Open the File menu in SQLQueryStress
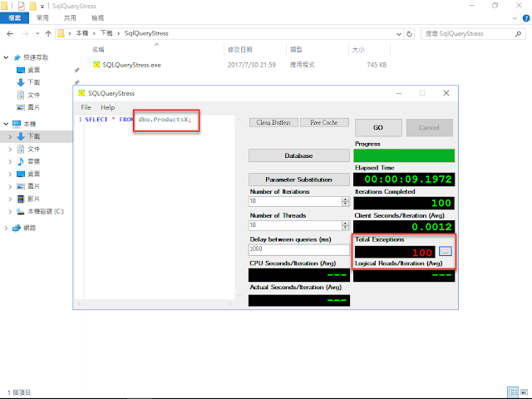Viewport: 532px width, 399px height. coord(86,107)
